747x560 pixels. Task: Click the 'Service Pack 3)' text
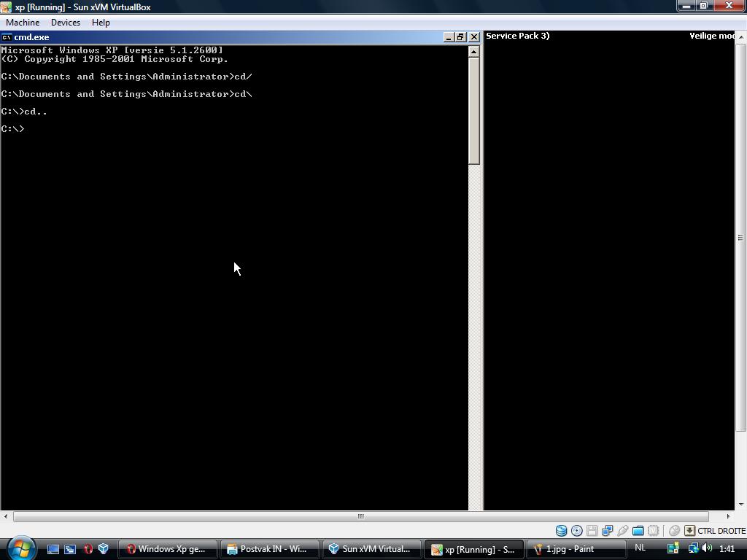(x=517, y=36)
